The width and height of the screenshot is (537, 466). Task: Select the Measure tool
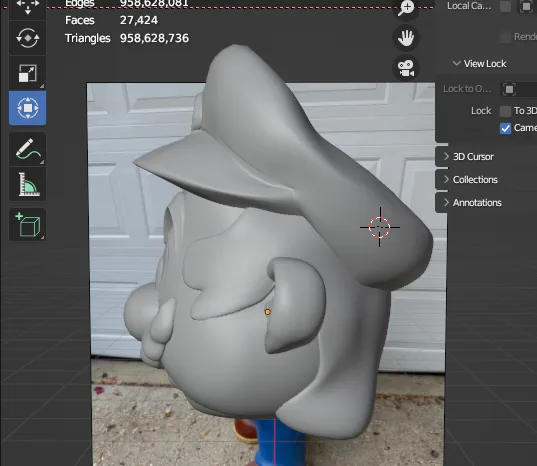(27, 184)
